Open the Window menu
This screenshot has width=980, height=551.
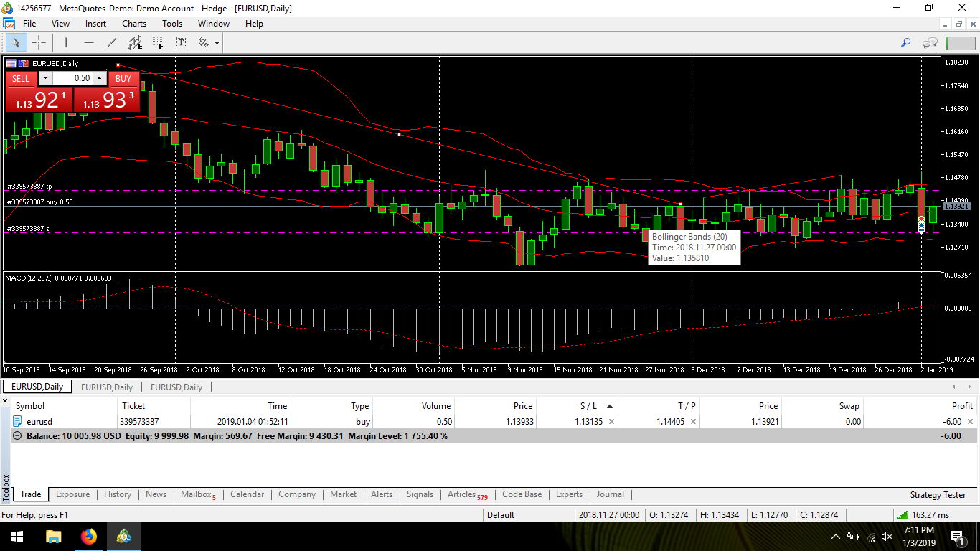(214, 23)
